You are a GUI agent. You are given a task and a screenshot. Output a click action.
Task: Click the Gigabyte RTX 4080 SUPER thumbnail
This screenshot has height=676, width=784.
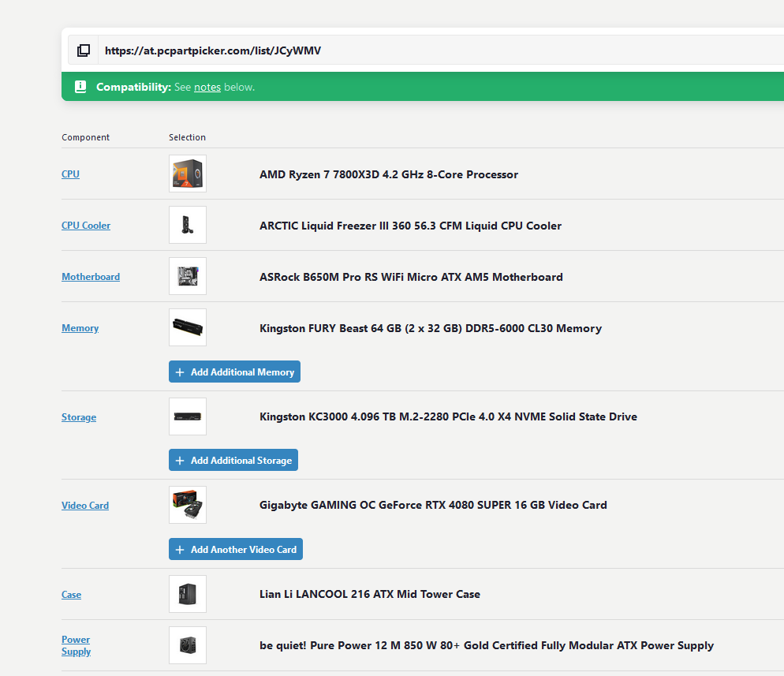point(188,505)
